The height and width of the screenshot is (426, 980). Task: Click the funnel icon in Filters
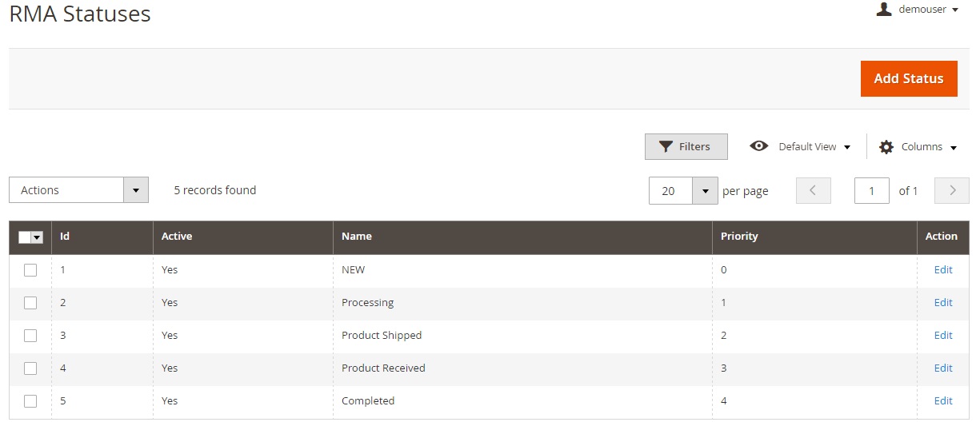(665, 147)
